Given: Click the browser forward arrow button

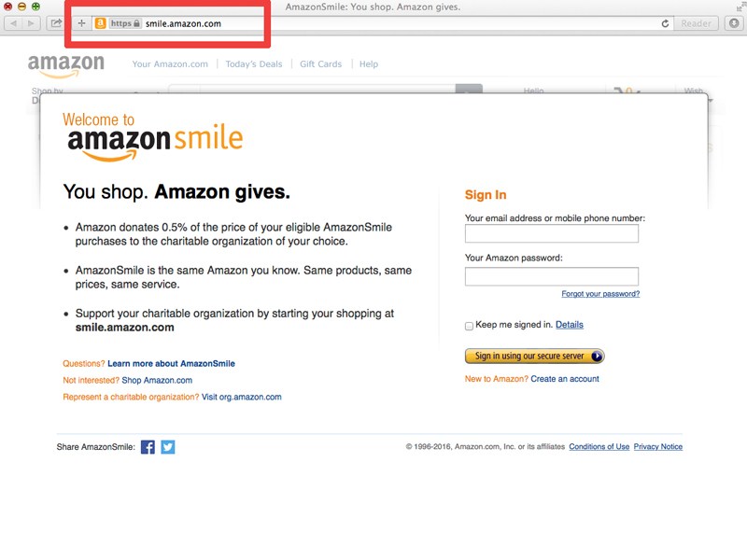Looking at the screenshot, I should pos(31,23).
